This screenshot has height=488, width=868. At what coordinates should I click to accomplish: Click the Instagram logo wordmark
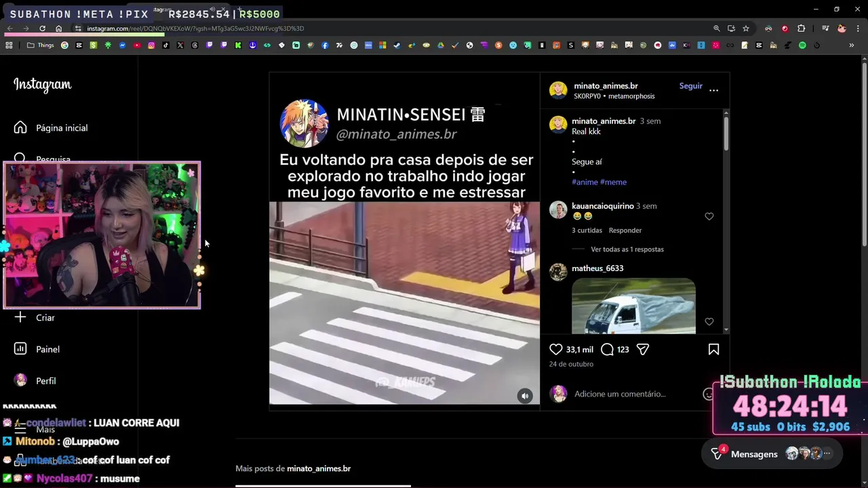click(x=42, y=85)
